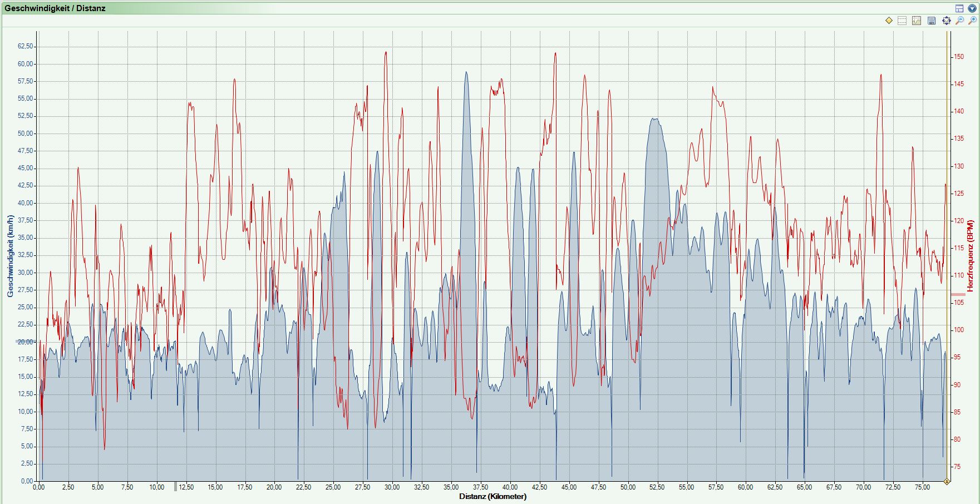Click the Distanz (Kilometer) axis title
980x504 pixels.
pos(493,496)
